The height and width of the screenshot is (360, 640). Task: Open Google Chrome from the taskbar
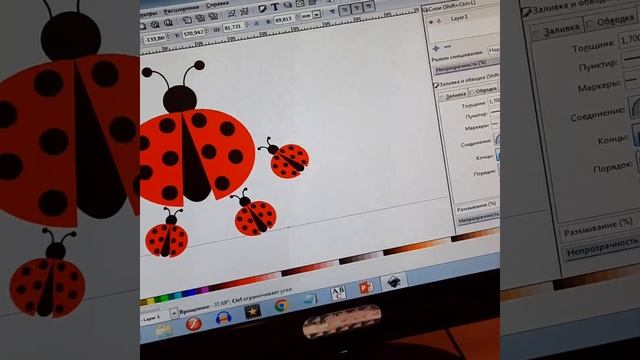click(x=281, y=305)
